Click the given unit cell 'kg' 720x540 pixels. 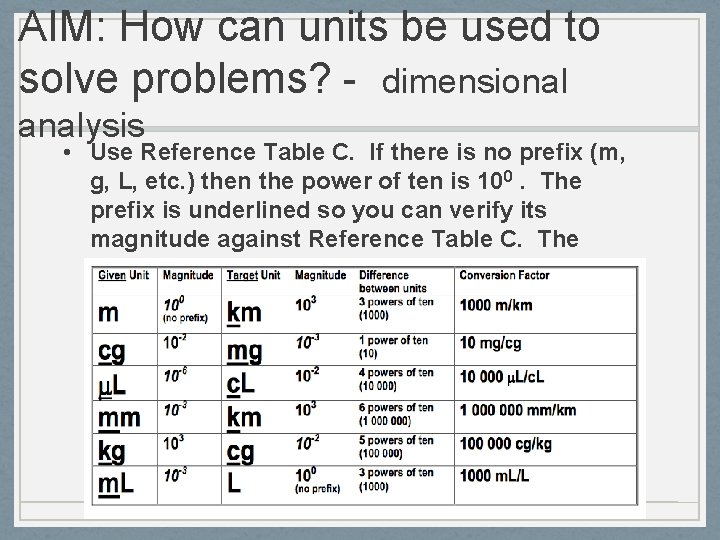(x=111, y=451)
